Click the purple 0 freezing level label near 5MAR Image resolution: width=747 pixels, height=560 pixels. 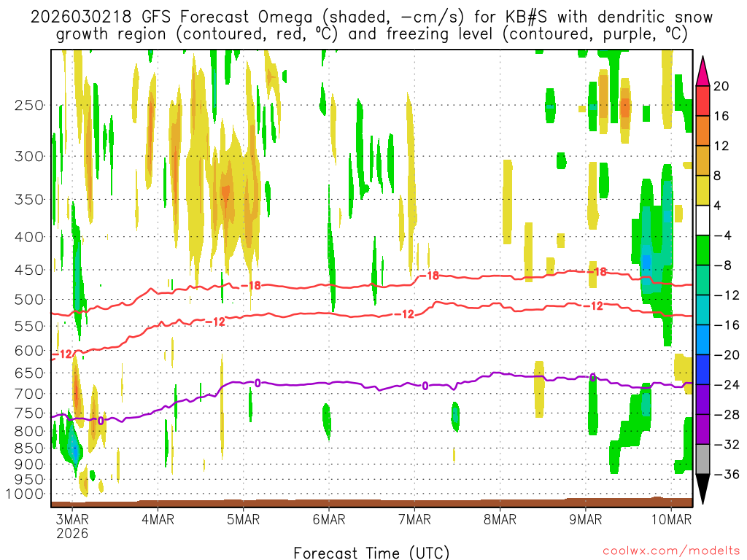(x=258, y=383)
